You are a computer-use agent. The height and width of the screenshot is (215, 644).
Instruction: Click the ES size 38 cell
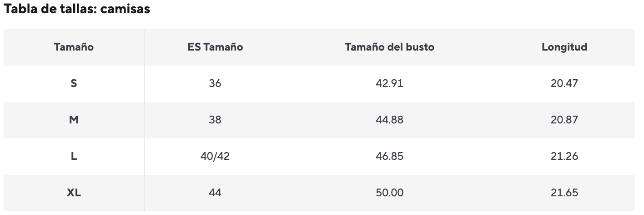click(x=215, y=120)
